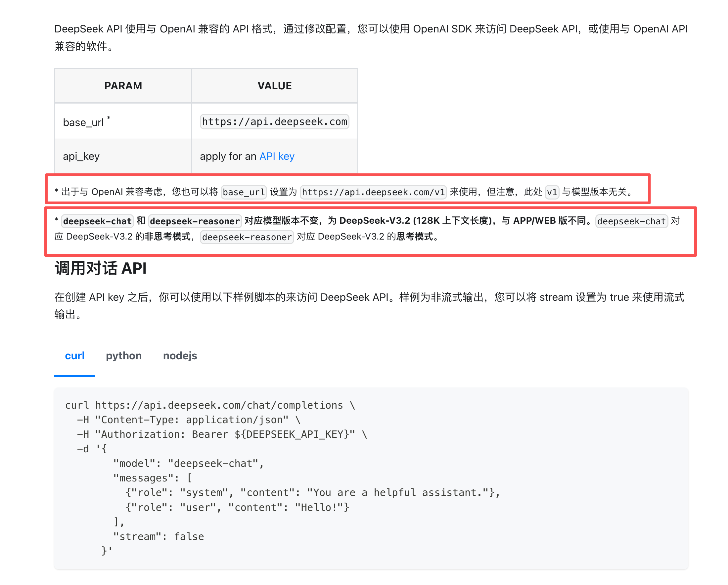Click the "model": "deepseek-chat" code line
728x585 pixels.
pos(188,464)
